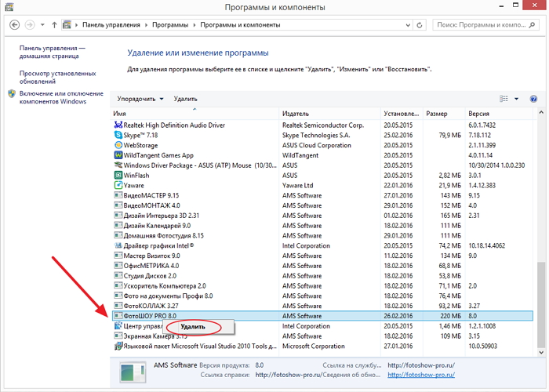This screenshot has height=392, width=549.
Task: Select Ускоритель Компьютера 2.0 entry
Action: coord(322,286)
